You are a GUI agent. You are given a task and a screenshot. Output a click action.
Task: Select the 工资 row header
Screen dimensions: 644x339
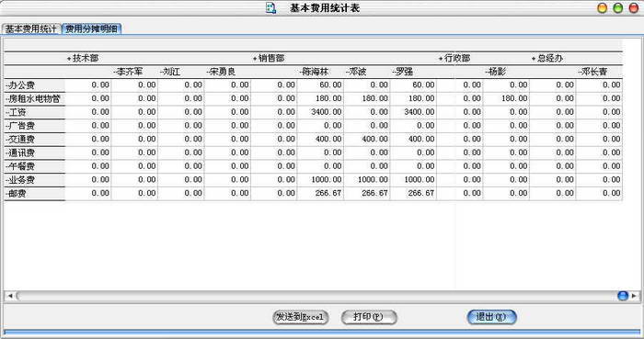35,112
